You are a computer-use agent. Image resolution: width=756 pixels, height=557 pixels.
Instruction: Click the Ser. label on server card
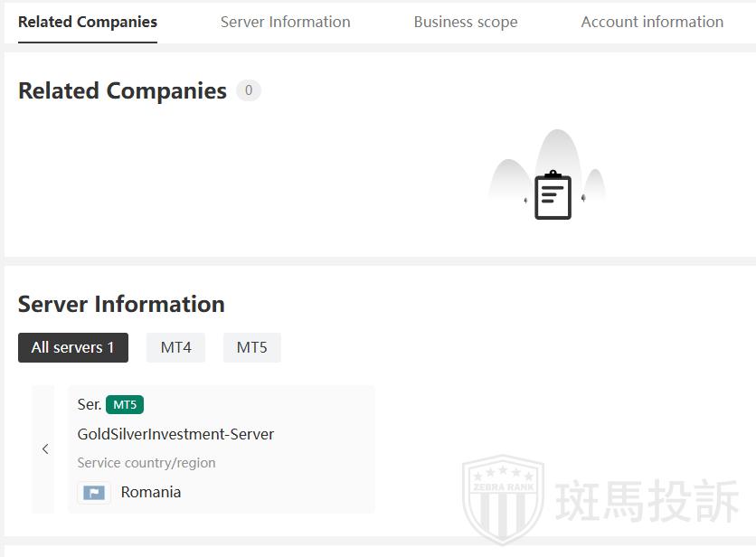click(x=89, y=404)
